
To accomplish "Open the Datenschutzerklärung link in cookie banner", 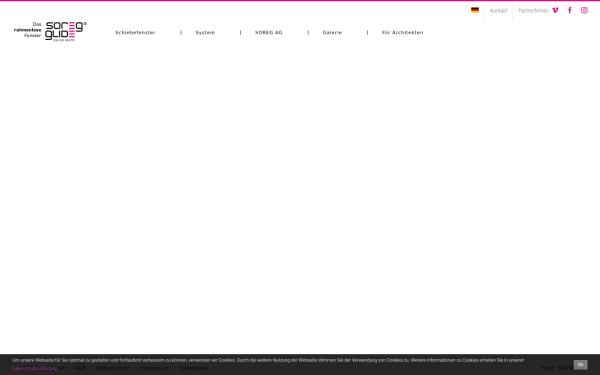I will tap(35, 368).
